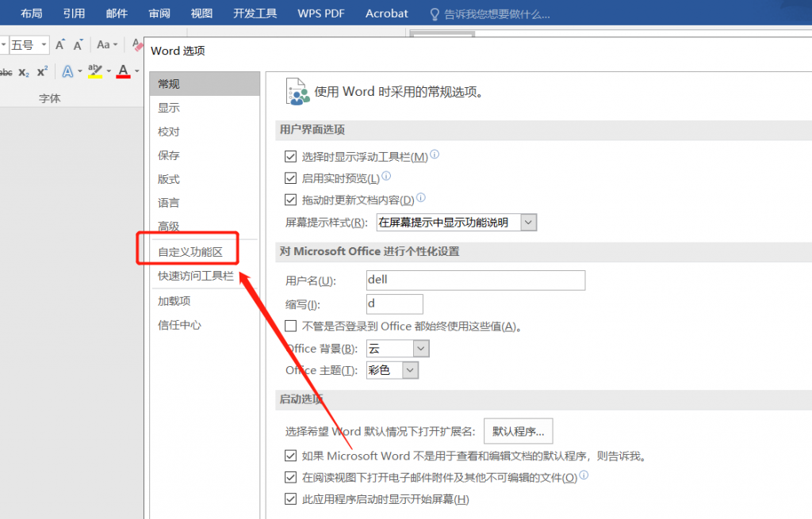This screenshot has width=812, height=519.
Task: Open the font color dropdown arrow
Action: (x=136, y=71)
